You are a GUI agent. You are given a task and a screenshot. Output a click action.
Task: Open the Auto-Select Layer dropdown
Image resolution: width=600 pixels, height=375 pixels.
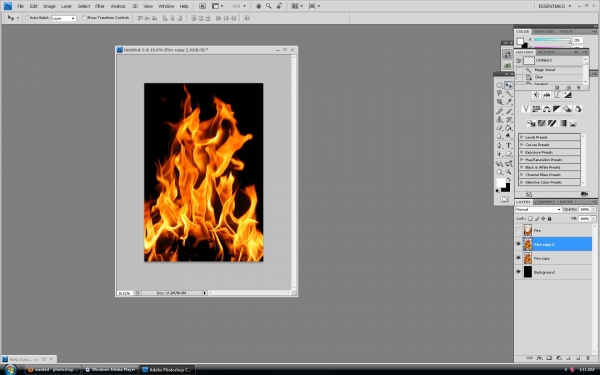coord(64,18)
